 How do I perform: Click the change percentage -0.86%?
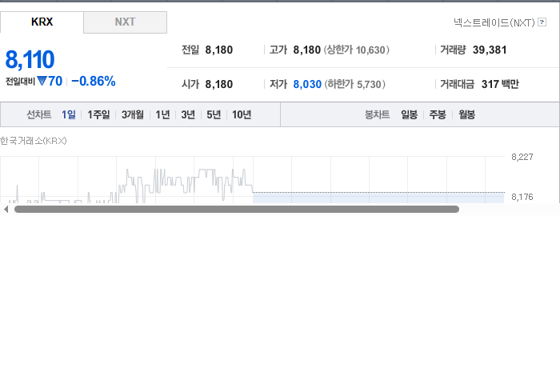point(94,82)
